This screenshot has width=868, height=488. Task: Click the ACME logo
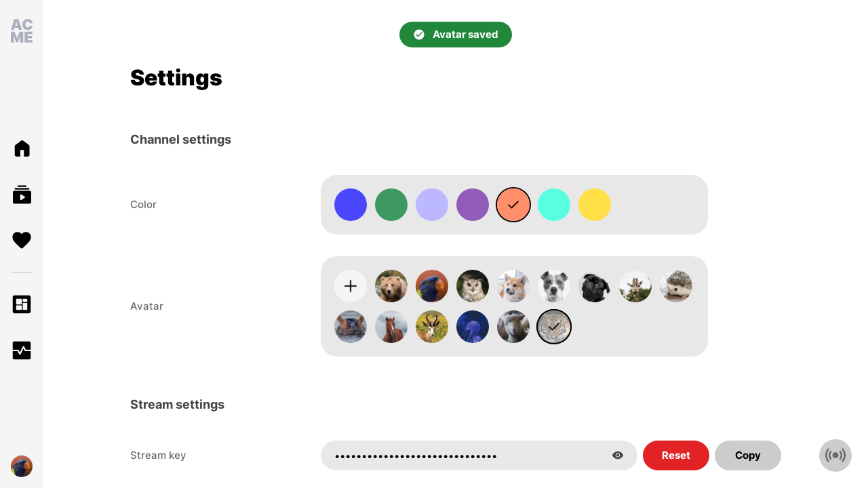pos(22,31)
